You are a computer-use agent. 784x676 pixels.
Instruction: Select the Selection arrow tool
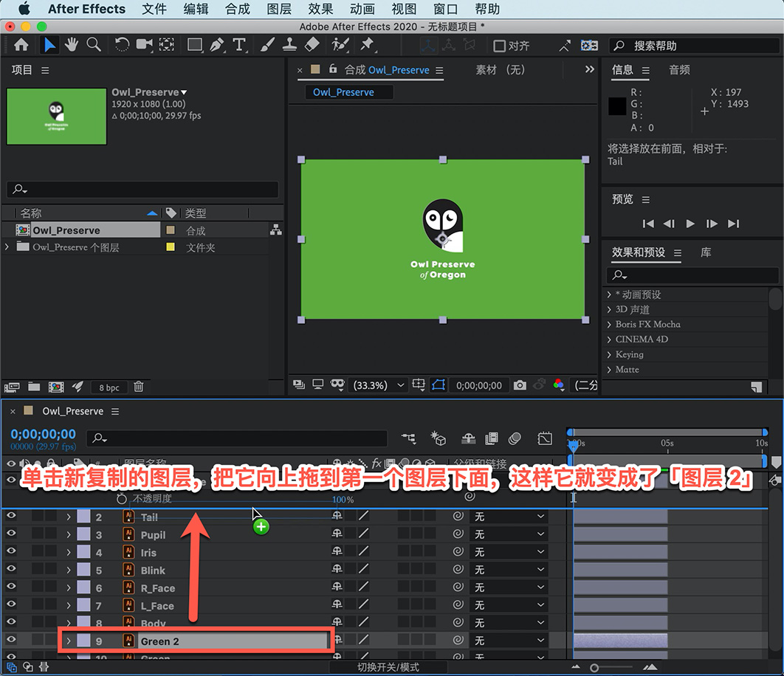49,45
